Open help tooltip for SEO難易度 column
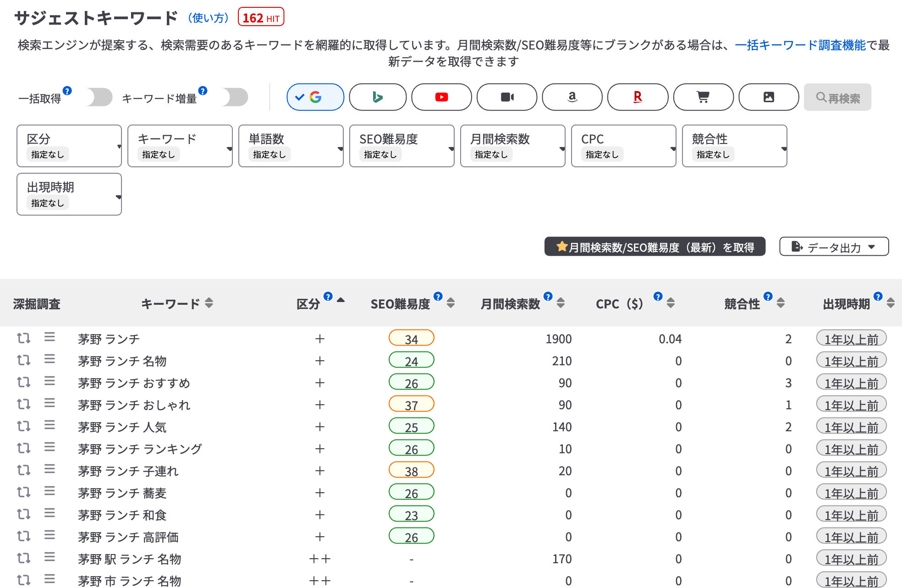The width and height of the screenshot is (902, 588). pyautogui.click(x=438, y=297)
